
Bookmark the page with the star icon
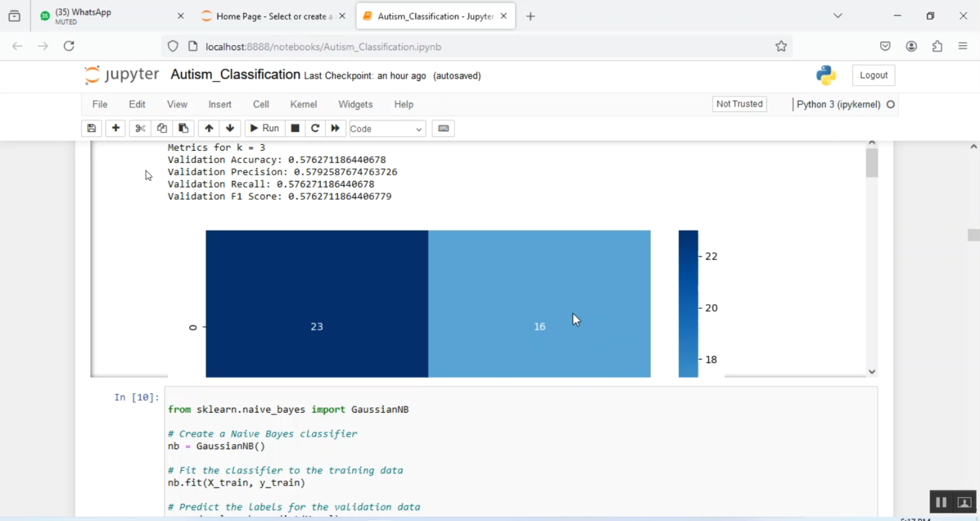click(x=781, y=46)
